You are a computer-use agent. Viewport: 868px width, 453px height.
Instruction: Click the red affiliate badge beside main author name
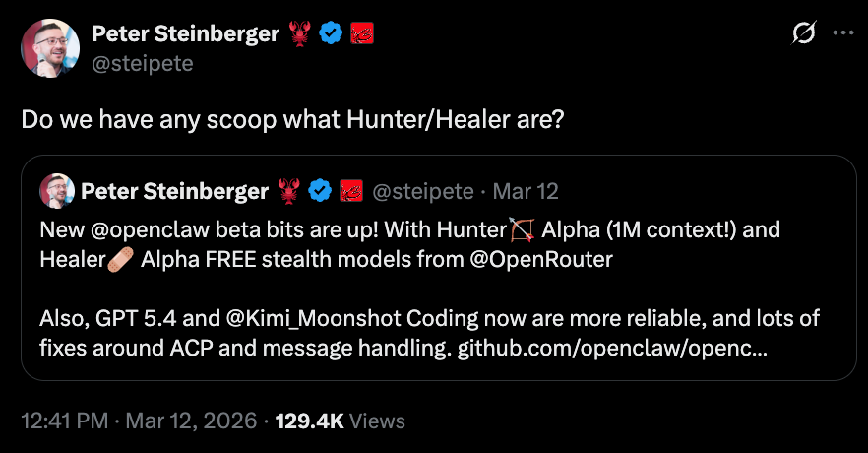click(x=361, y=34)
